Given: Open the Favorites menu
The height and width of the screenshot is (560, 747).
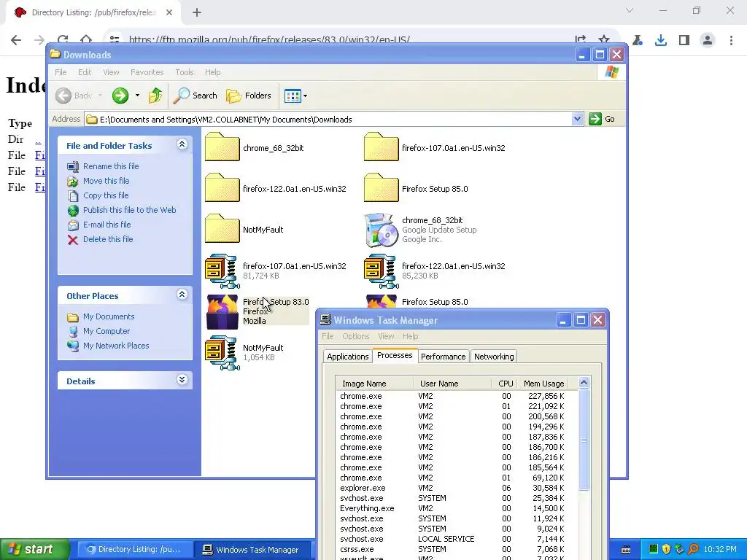Looking at the screenshot, I should point(147,72).
